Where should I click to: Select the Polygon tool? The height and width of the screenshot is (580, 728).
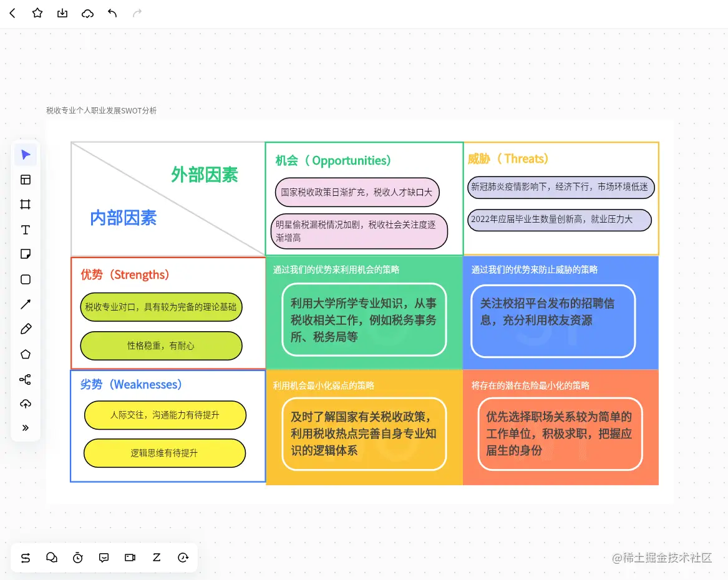pyautogui.click(x=26, y=354)
